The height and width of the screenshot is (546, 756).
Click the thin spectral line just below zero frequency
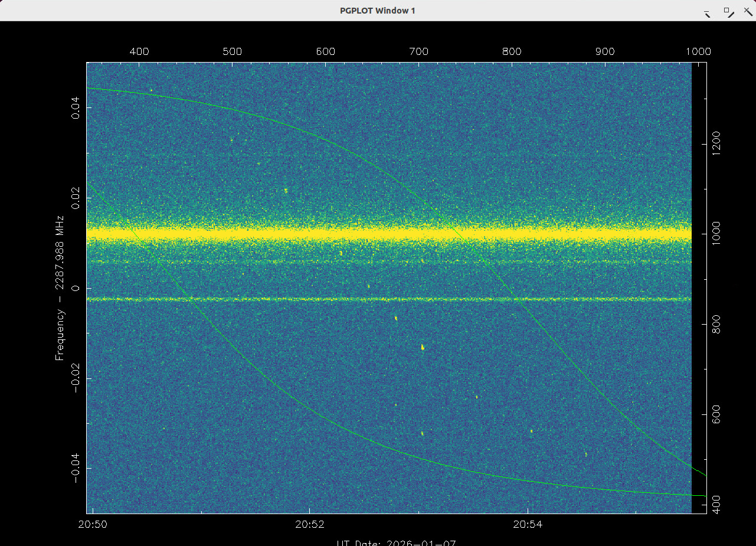pos(388,299)
